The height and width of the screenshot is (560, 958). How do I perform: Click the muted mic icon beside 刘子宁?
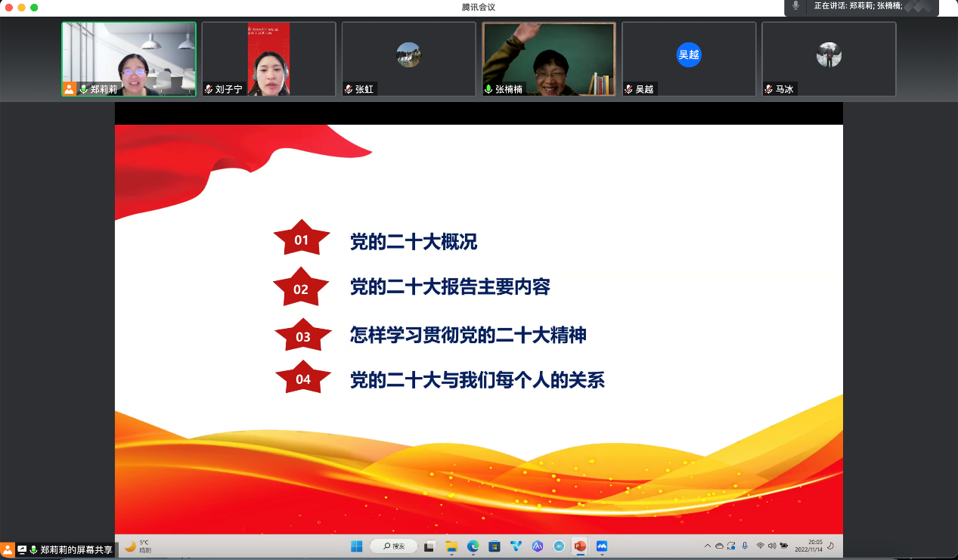click(x=209, y=89)
